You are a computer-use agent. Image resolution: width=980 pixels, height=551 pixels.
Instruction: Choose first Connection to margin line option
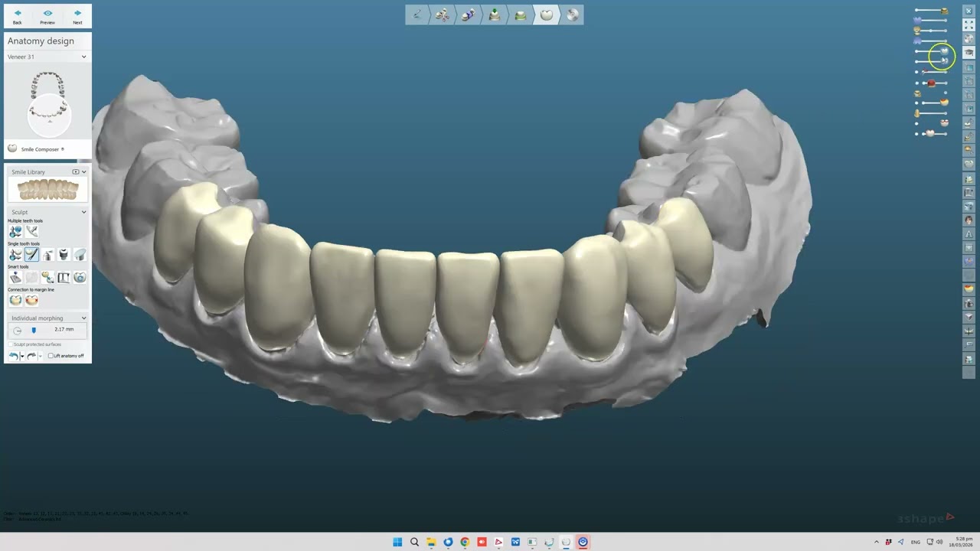[x=15, y=301]
